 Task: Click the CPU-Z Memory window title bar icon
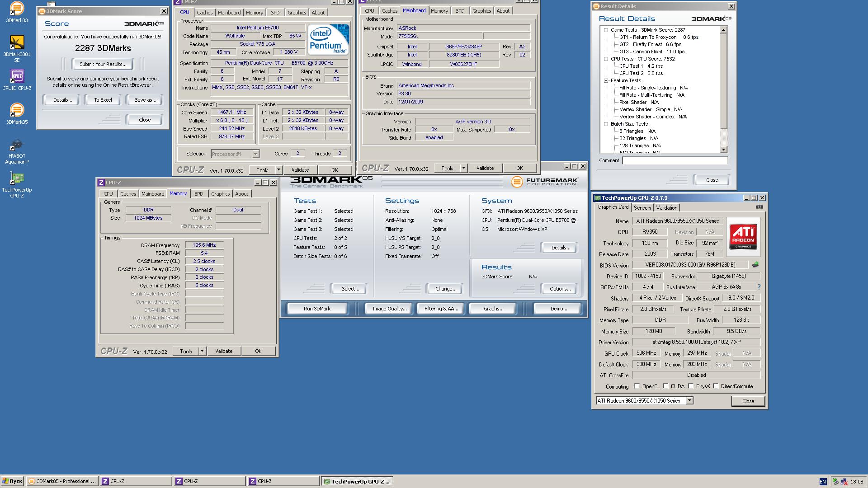click(x=101, y=183)
